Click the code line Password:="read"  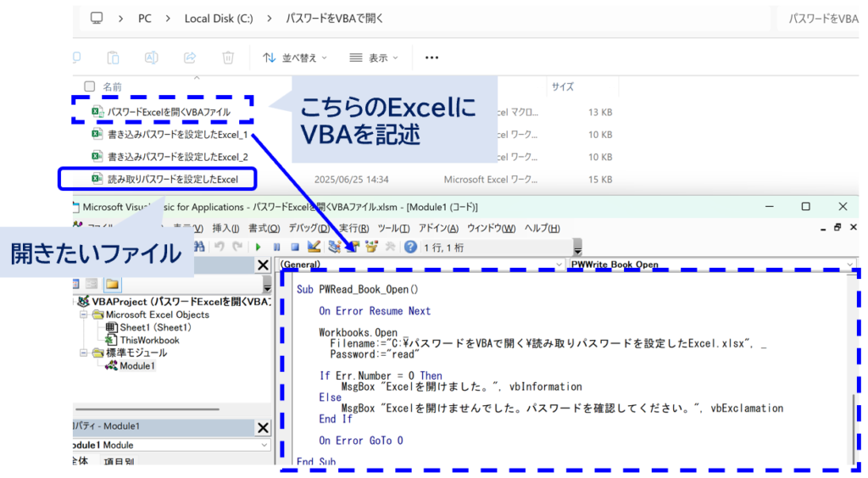[375, 354]
